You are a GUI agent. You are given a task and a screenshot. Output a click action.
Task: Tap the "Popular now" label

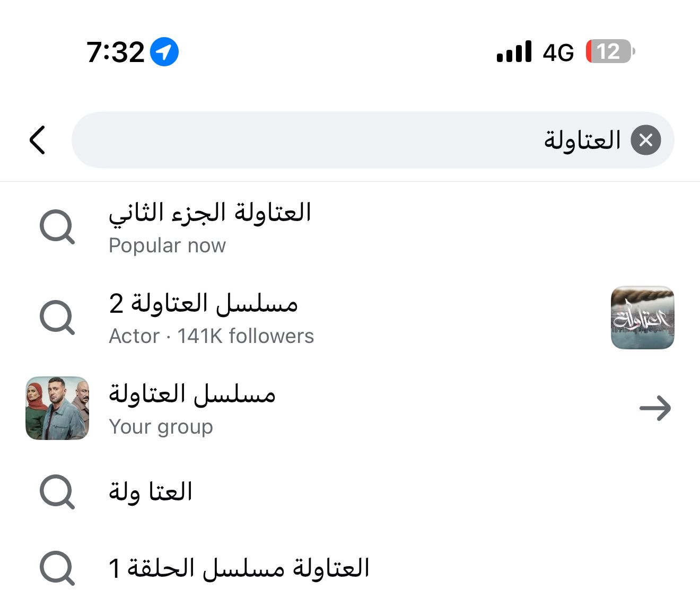click(167, 245)
